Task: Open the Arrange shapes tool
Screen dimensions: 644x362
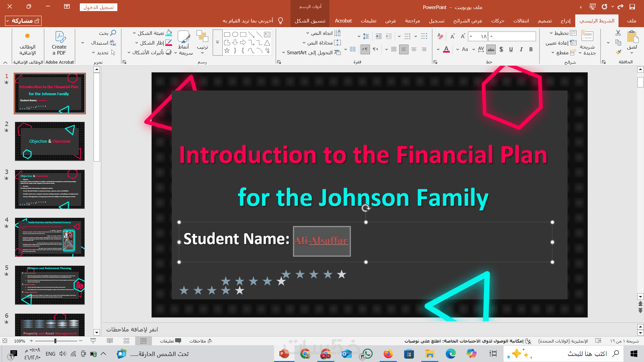Action: point(202,42)
